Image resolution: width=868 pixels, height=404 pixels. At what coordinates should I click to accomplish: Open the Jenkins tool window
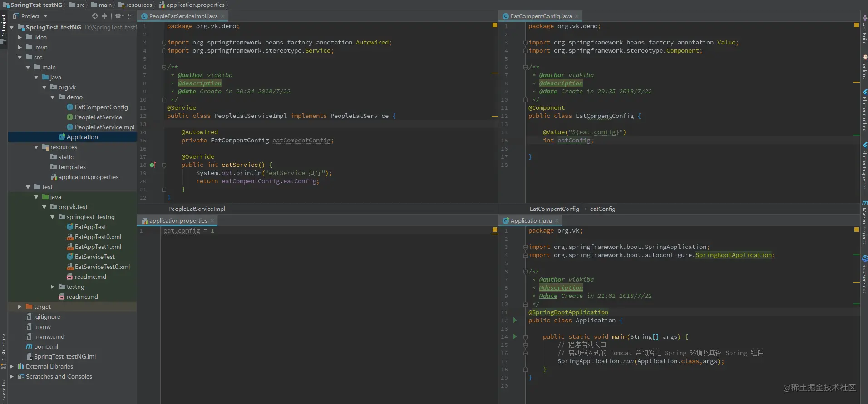click(x=864, y=67)
